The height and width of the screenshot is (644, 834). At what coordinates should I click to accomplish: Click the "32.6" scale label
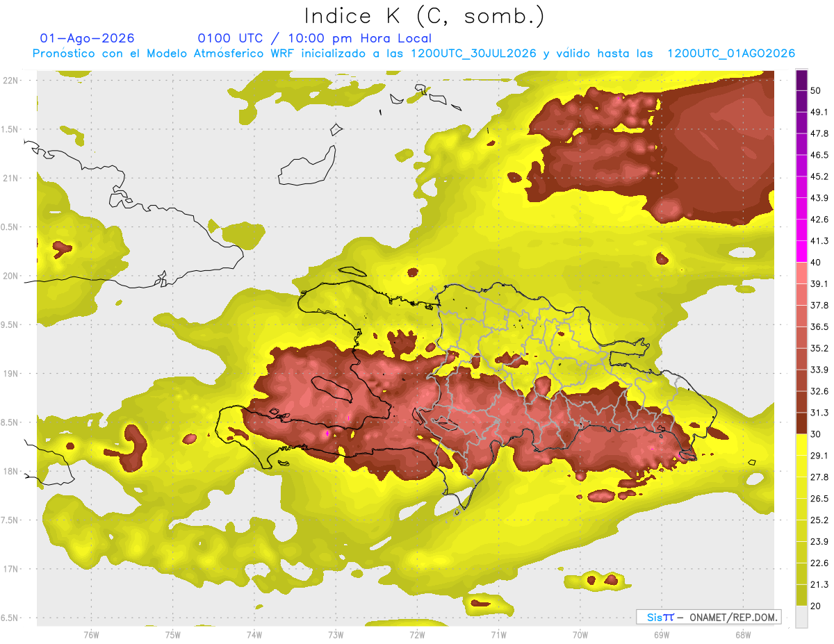(820, 391)
